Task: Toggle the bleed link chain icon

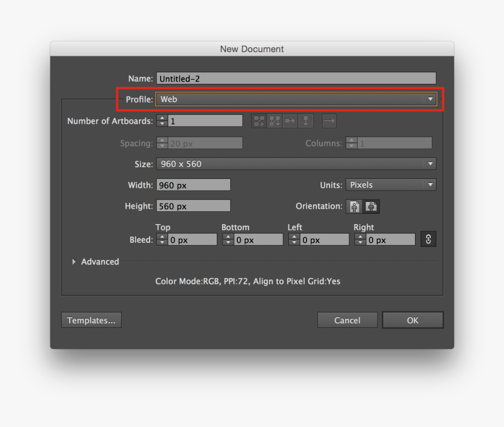Action: pyautogui.click(x=428, y=239)
